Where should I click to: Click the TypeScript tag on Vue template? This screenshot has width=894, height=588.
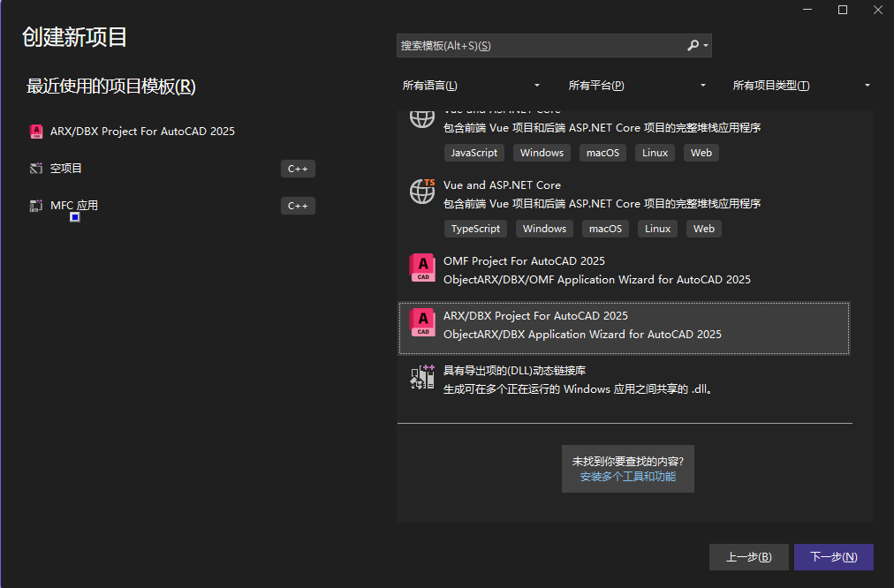(475, 229)
